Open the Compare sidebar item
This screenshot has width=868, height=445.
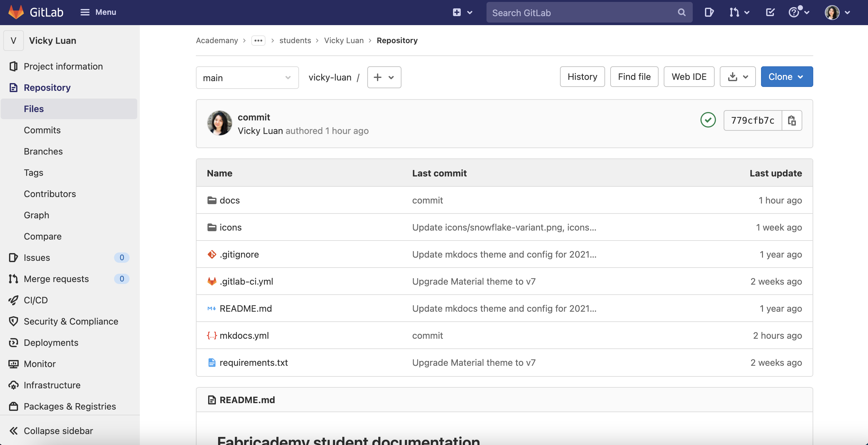coord(43,236)
